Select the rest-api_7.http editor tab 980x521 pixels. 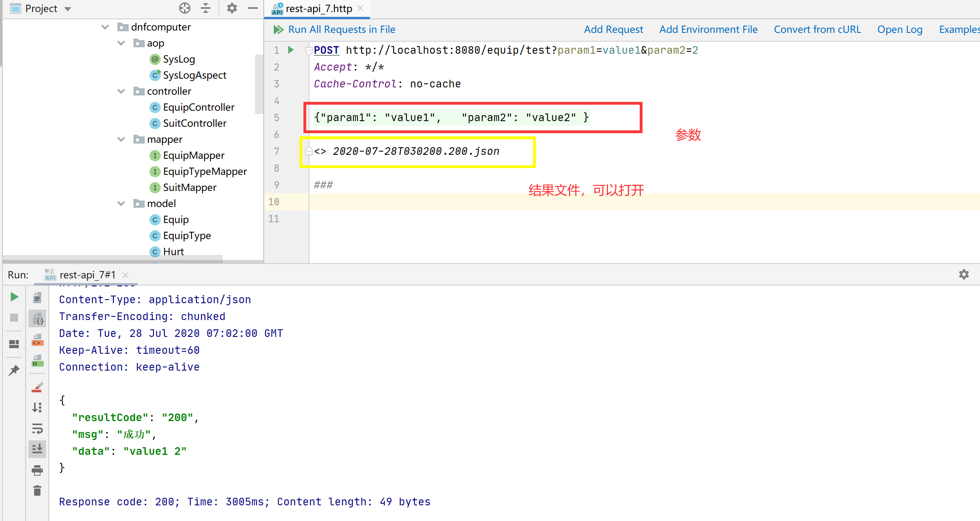click(x=318, y=8)
